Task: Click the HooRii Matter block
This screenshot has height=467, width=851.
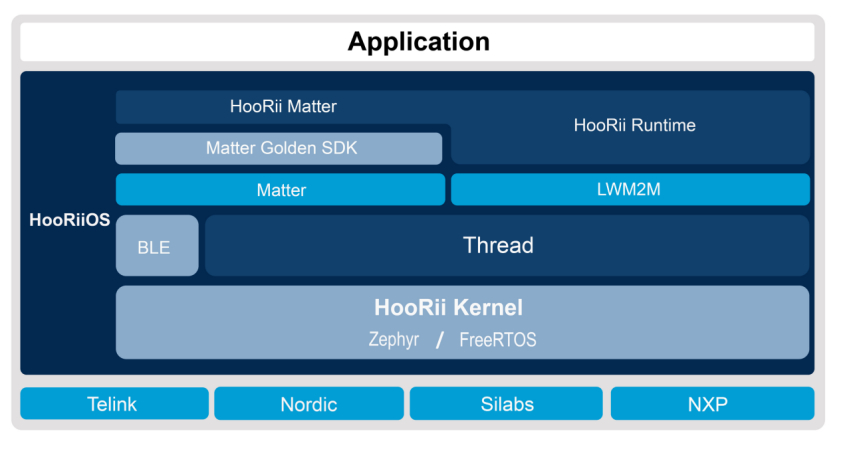Action: (283, 107)
